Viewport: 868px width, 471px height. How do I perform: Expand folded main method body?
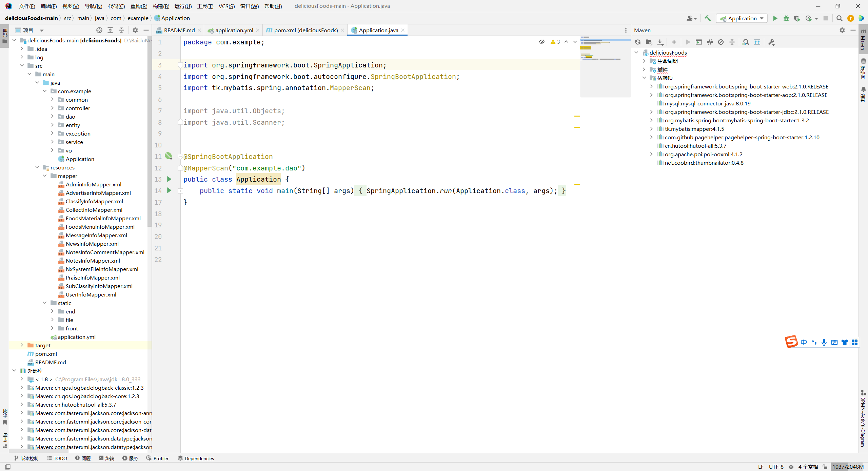pos(181,191)
